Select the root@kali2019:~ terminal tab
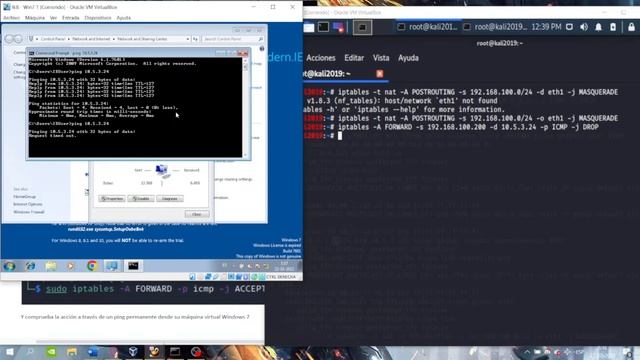Viewport: 640px width, 360px height. [x=327, y=73]
